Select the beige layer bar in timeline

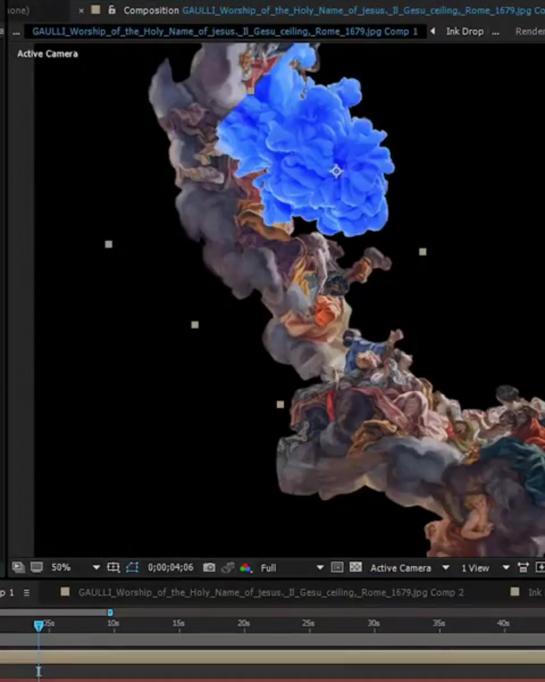(272, 656)
